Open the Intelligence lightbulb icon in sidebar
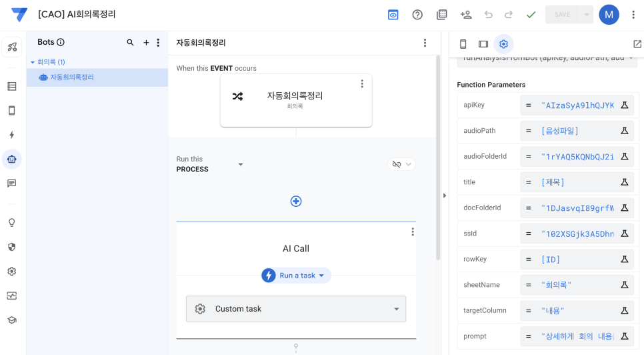Image resolution: width=644 pixels, height=355 pixels. pyautogui.click(x=12, y=223)
